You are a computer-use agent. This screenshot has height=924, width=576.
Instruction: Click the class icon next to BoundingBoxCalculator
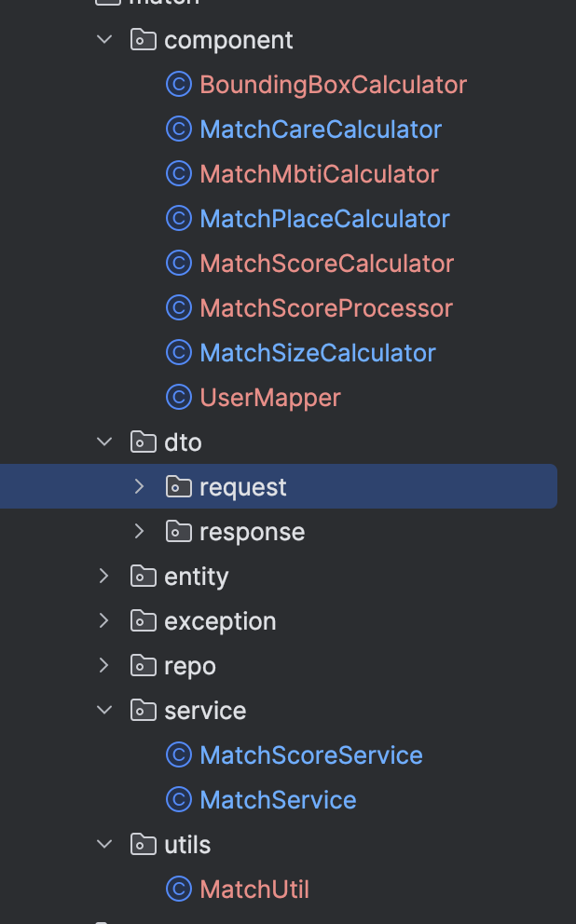point(178,85)
